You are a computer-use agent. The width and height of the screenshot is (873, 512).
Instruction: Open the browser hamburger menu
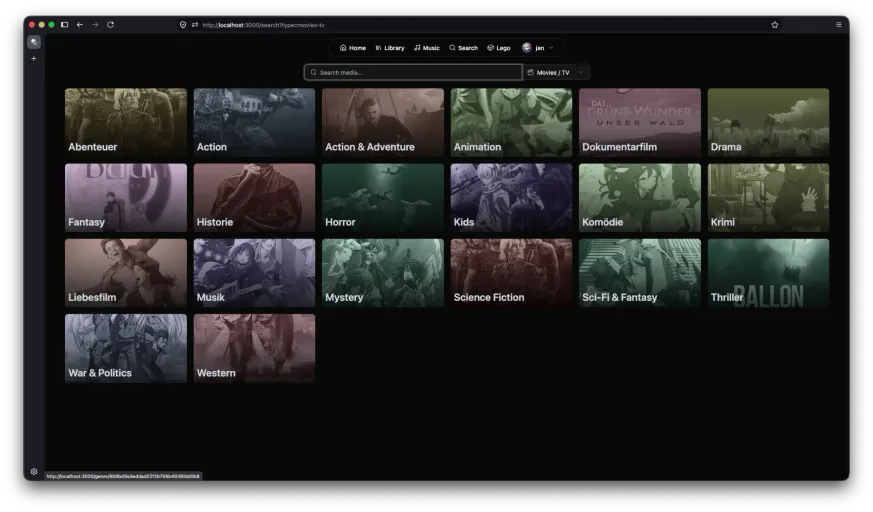[838, 24]
